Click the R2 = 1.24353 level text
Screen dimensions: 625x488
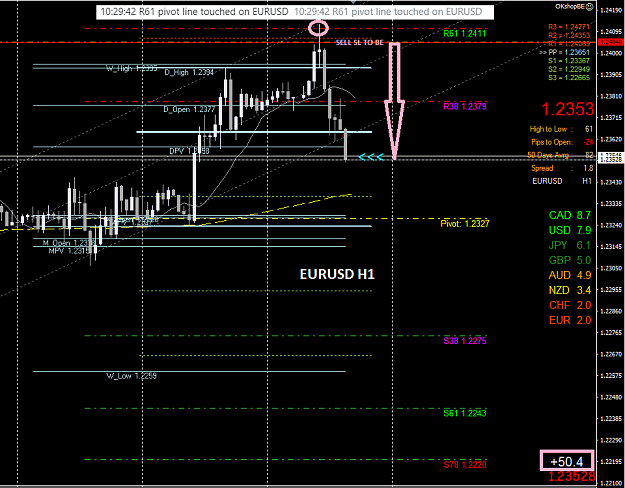(569, 35)
